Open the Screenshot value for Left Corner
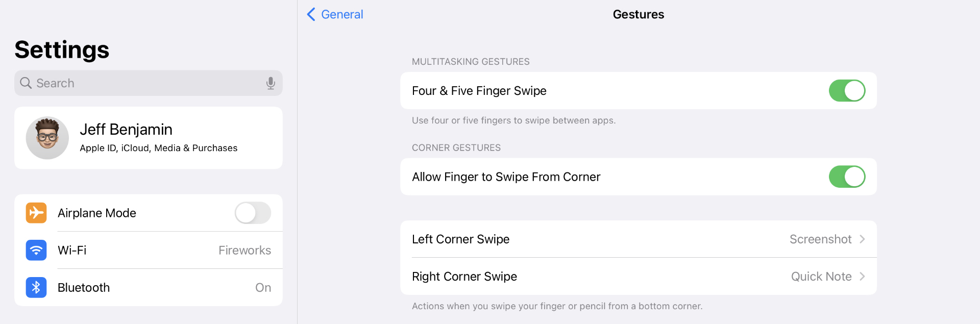The width and height of the screenshot is (980, 324). [x=820, y=239]
